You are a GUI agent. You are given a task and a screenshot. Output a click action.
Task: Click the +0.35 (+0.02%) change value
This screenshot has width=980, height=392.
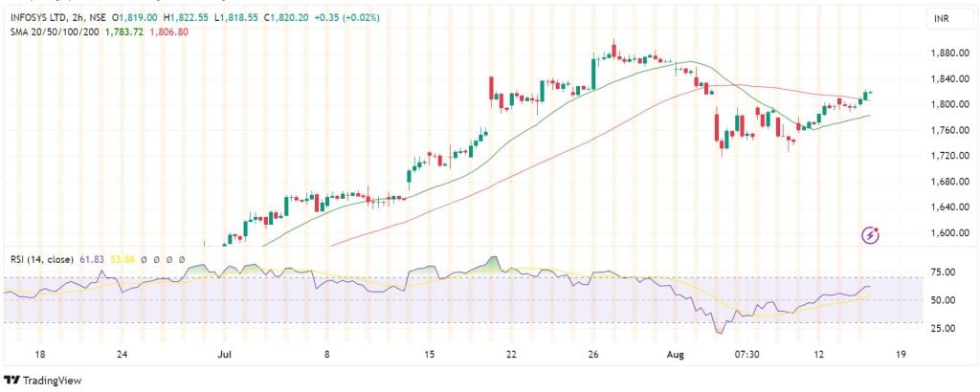[x=346, y=18]
